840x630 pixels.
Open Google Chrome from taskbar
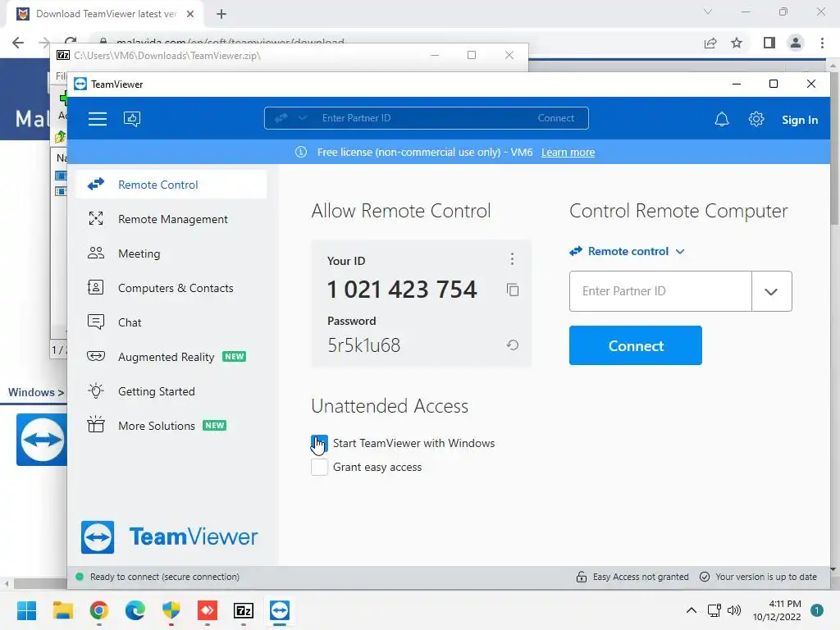click(x=99, y=610)
